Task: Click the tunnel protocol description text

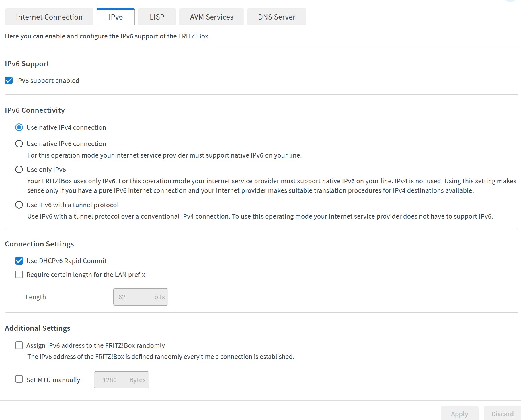Action: tap(260, 216)
